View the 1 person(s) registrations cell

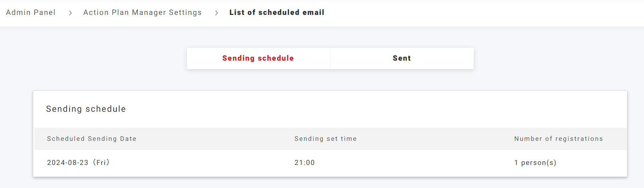tap(535, 162)
